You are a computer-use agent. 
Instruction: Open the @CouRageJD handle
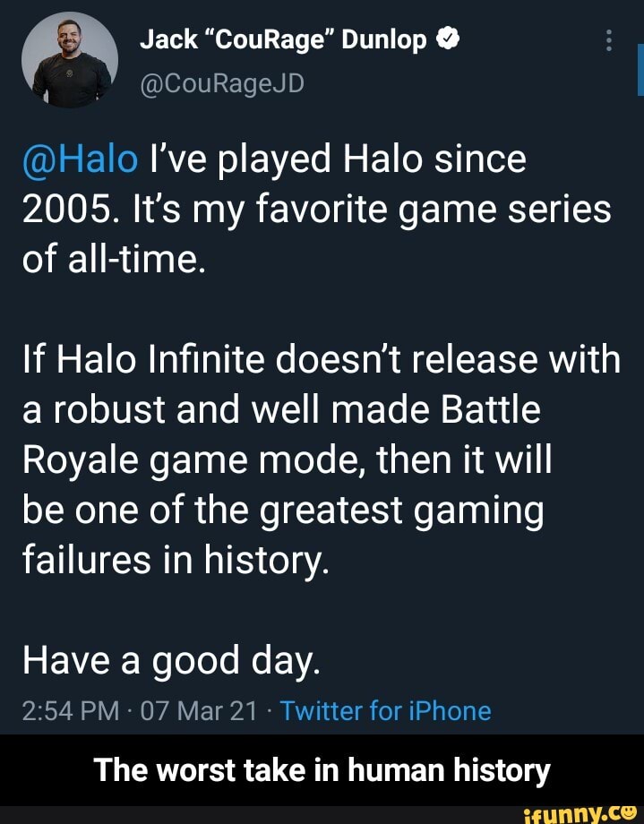[221, 82]
